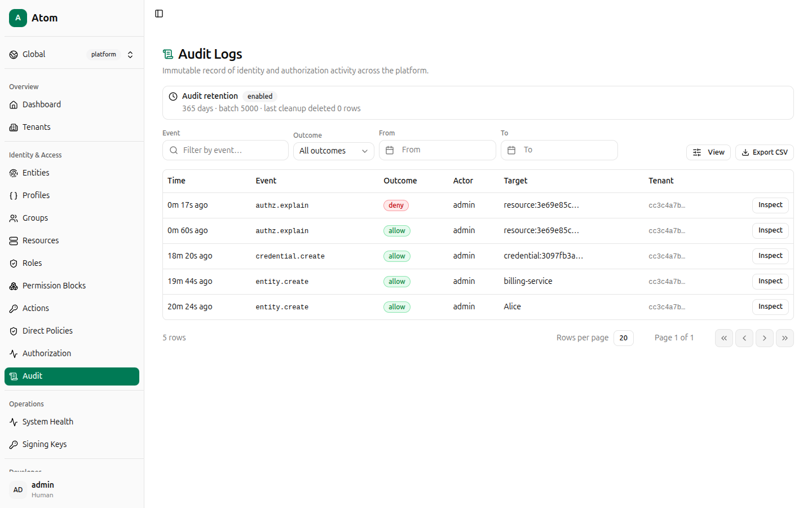Click the Outcome column header
The width and height of the screenshot is (812, 508).
tap(400, 181)
